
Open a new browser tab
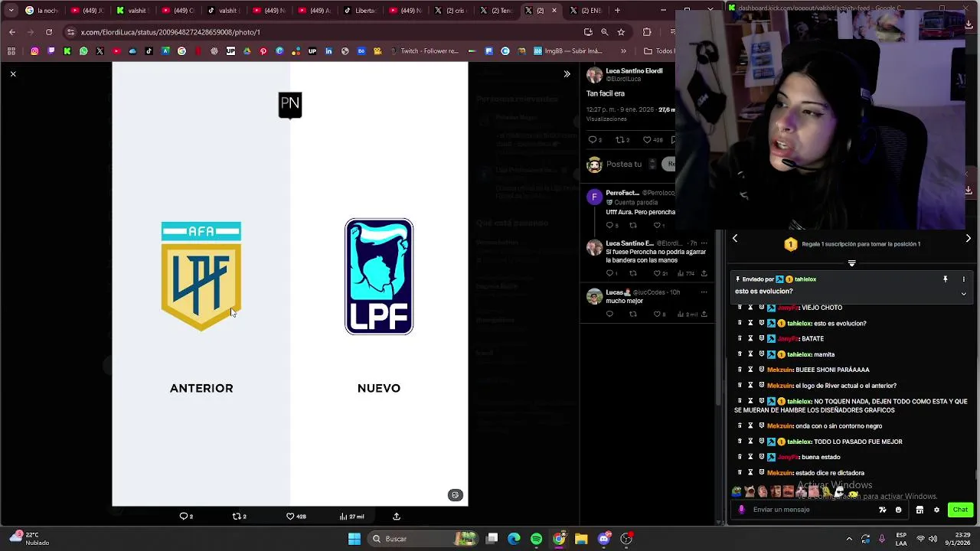pos(617,11)
